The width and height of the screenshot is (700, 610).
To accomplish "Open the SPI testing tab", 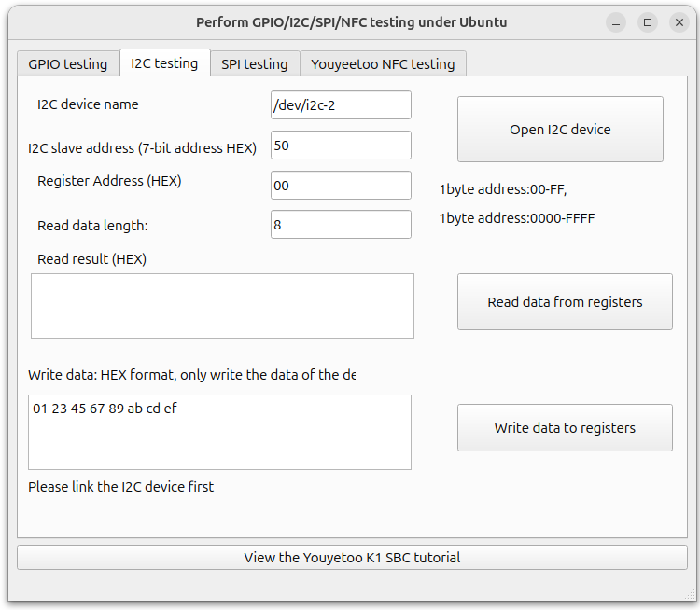I will pos(254,64).
